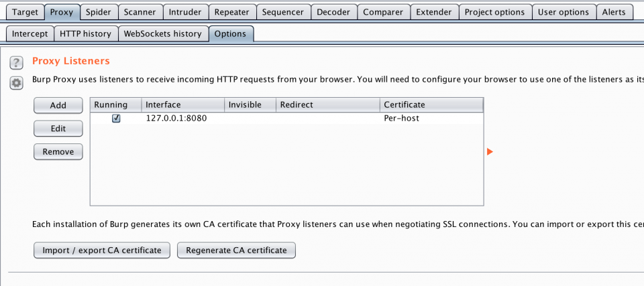This screenshot has width=644, height=286.
Task: Click Regenerate CA certificate button
Action: point(236,251)
